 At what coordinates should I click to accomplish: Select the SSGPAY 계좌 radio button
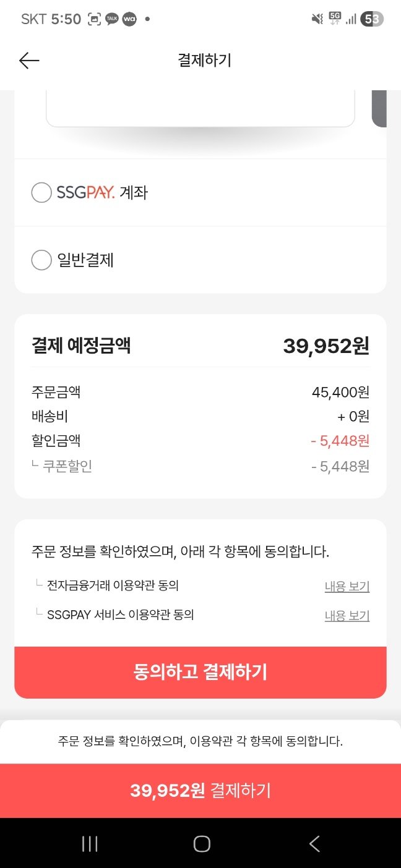(x=41, y=193)
